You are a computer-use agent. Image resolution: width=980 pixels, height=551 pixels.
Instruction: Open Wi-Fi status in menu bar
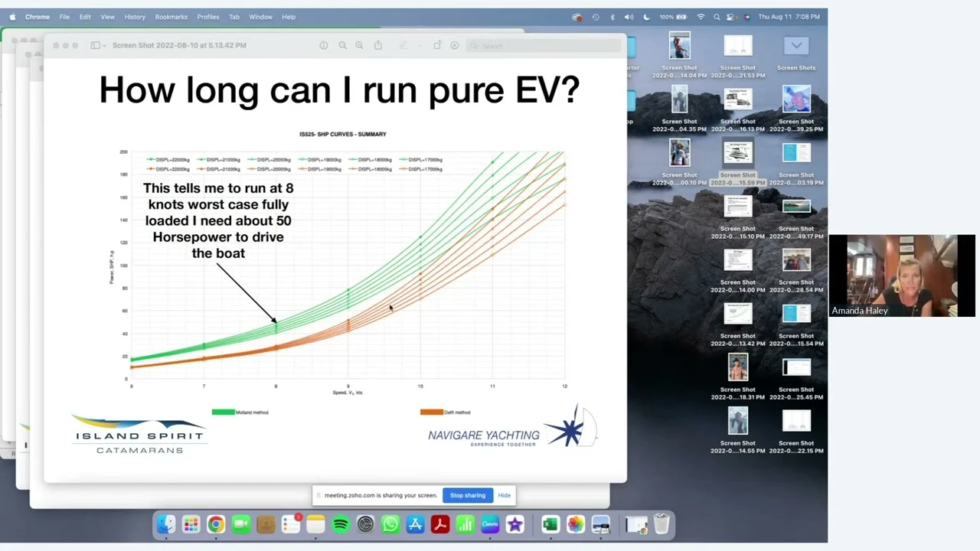701,17
